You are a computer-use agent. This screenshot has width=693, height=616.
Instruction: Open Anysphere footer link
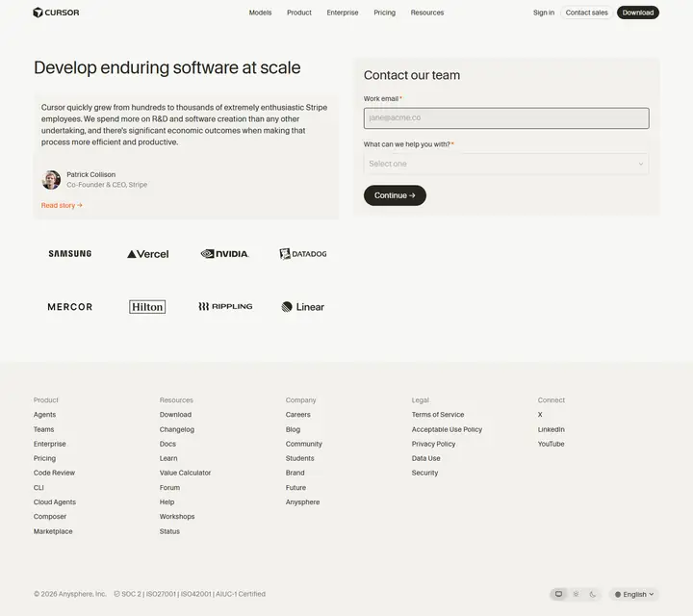302,502
